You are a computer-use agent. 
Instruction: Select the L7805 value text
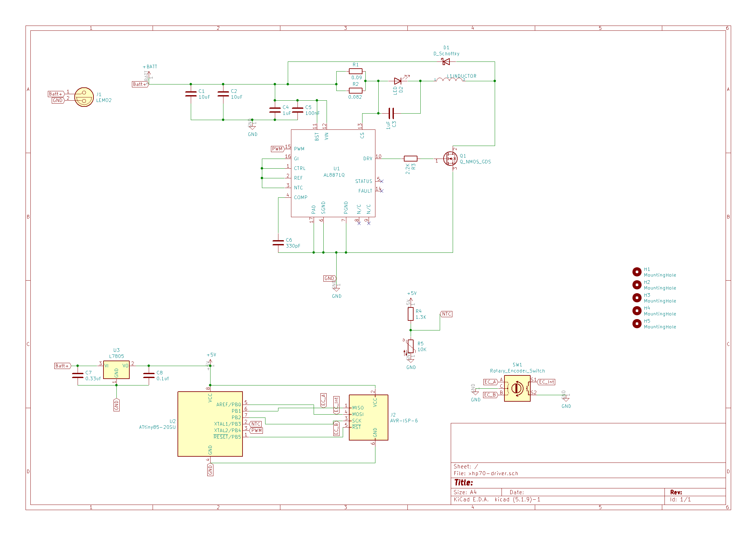coord(116,356)
